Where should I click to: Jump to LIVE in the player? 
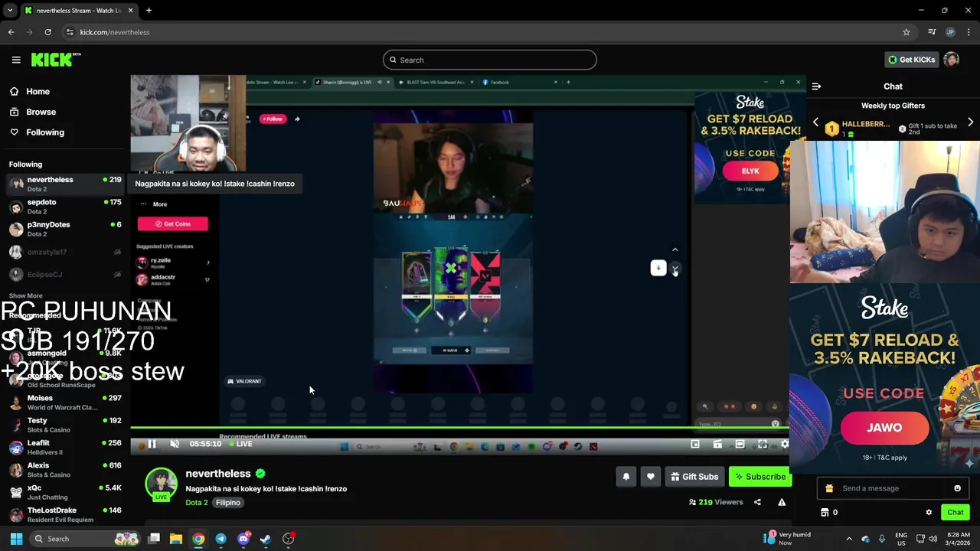[241, 444]
